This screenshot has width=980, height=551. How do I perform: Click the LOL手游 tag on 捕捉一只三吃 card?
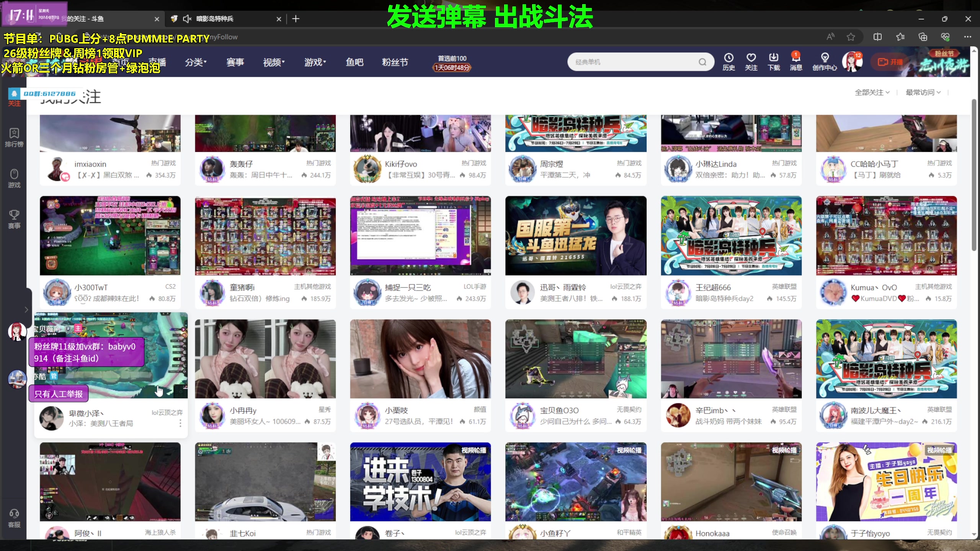pyautogui.click(x=475, y=287)
